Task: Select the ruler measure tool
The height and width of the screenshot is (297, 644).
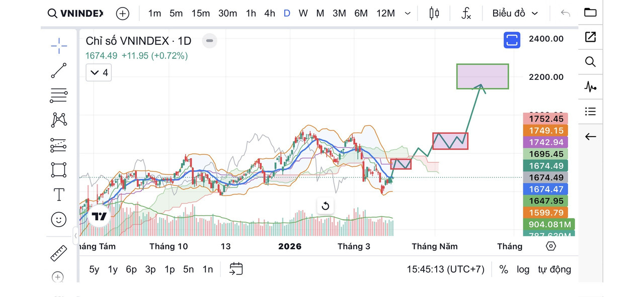Action: [x=59, y=253]
